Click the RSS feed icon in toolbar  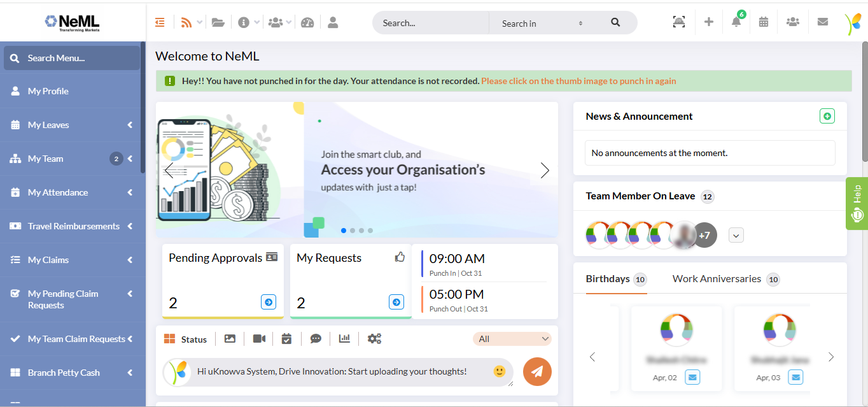[186, 22]
